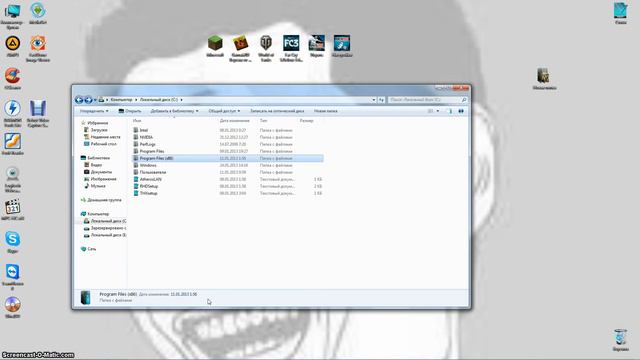Select the Intel folder
Viewport: 640px width, 360px height.
tap(228, 130)
